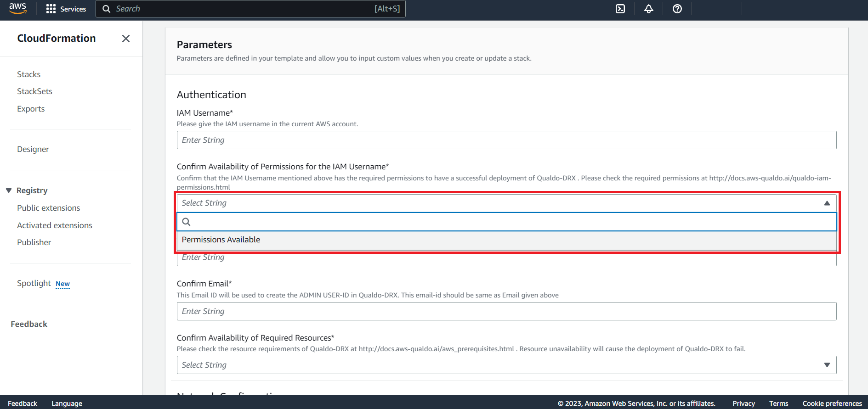Open the Language selector in footer
The width and height of the screenshot is (868, 409).
pos(67,403)
